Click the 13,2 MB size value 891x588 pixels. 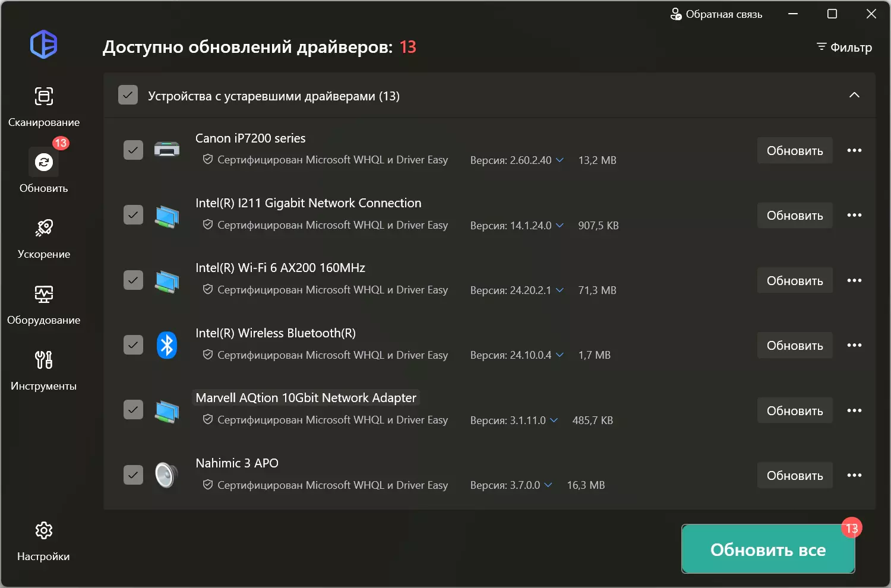click(x=598, y=160)
